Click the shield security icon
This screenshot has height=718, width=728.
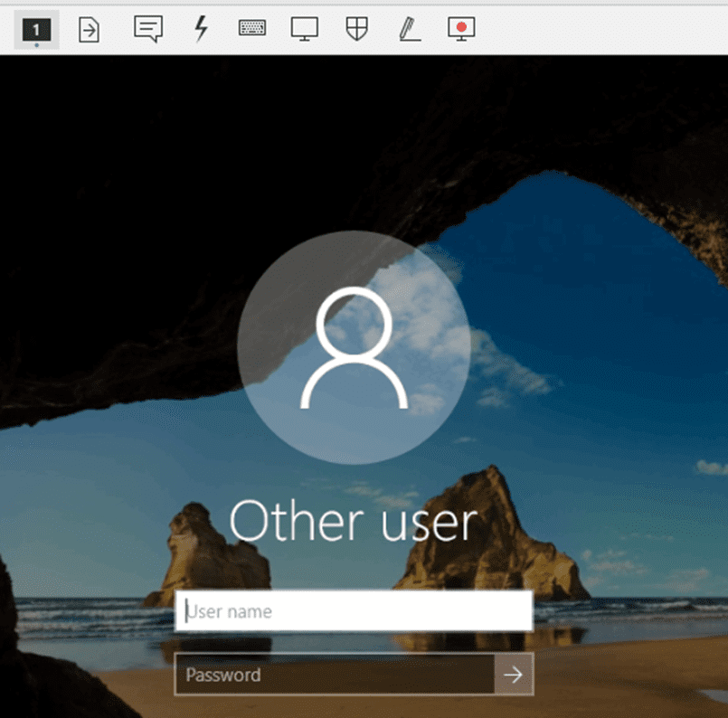[x=357, y=29]
